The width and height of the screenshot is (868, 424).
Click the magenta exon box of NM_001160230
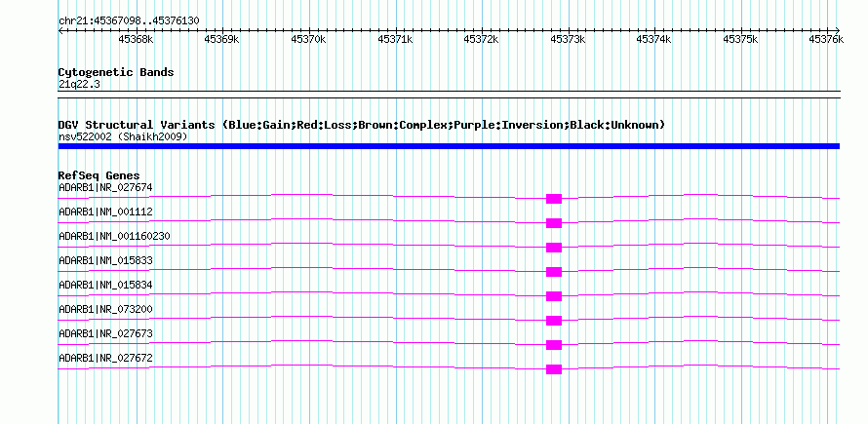pyautogui.click(x=554, y=248)
